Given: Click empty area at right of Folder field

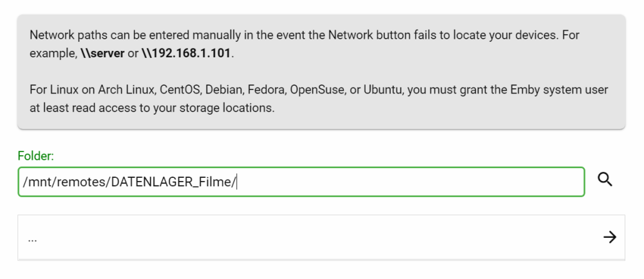Looking at the screenshot, I should (411, 182).
